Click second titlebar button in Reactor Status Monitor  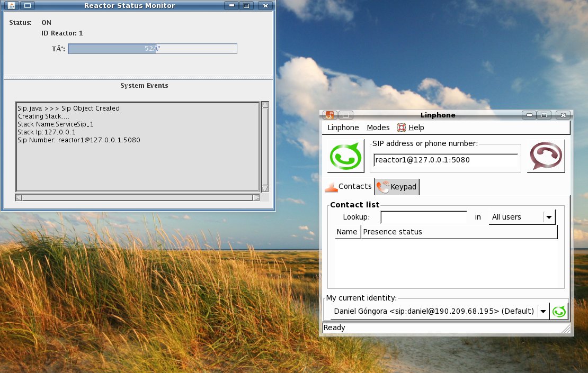click(x=28, y=6)
